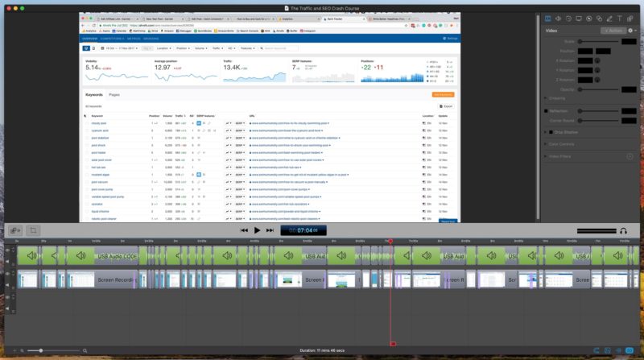The height and width of the screenshot is (360, 644).
Task: Mute the empty third track speaker icon
Action: [x=7, y=308]
